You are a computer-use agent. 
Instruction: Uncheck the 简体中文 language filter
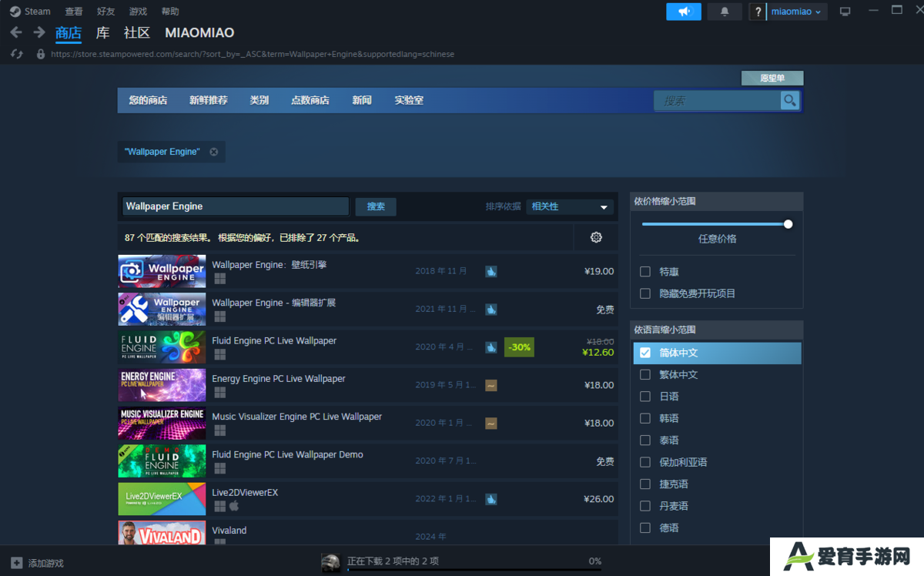[645, 353]
